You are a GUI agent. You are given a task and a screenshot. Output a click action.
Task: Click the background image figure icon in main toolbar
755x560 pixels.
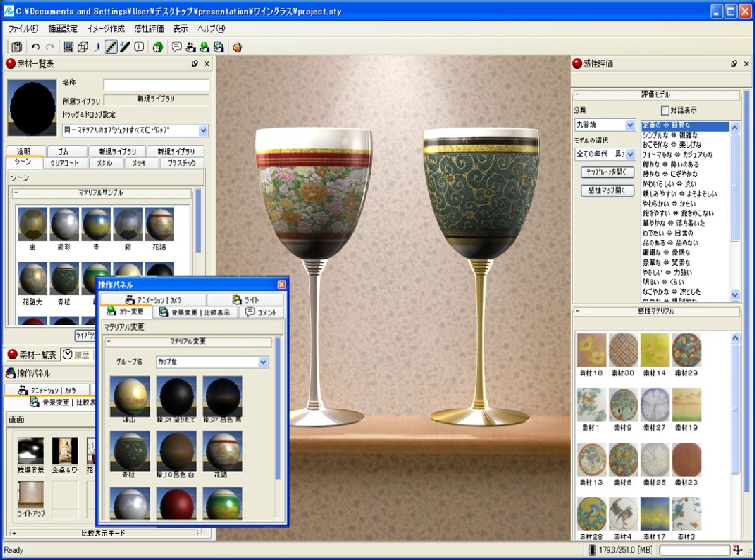pos(219,47)
